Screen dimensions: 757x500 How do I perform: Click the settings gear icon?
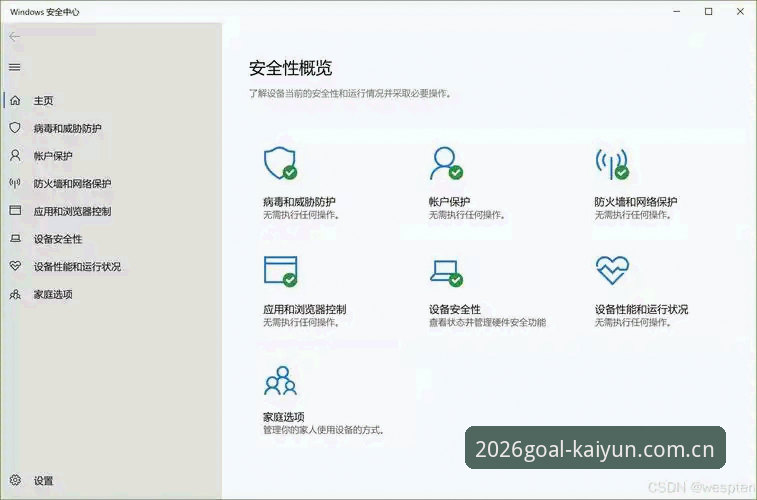[15, 480]
